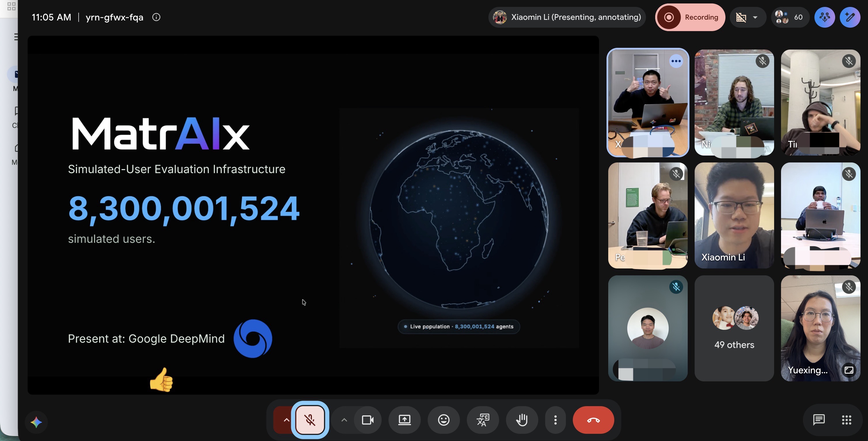The image size is (868, 441).
Task: Toggle the camera on or off
Action: coord(368,420)
